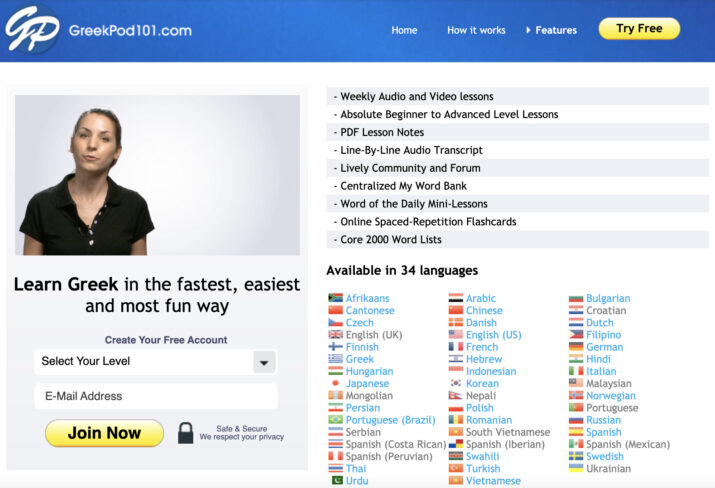
Task: Click the Turkish flag icon
Action: 456,468
